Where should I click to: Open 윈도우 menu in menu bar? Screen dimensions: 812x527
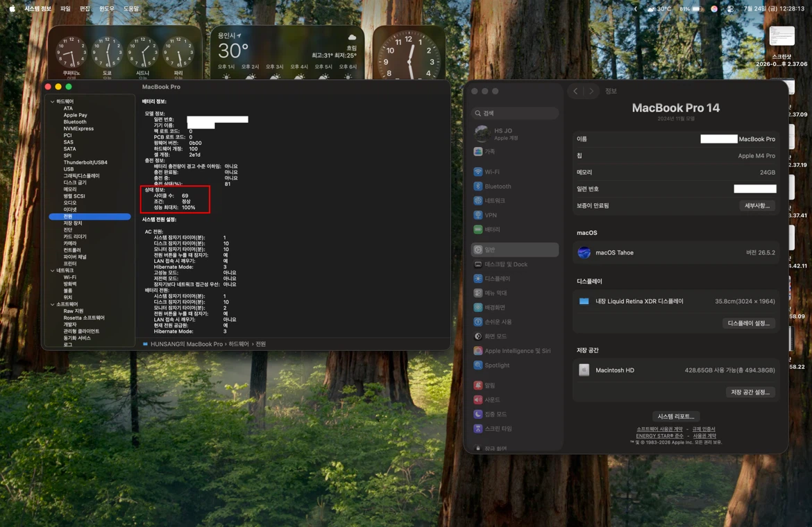pos(107,8)
